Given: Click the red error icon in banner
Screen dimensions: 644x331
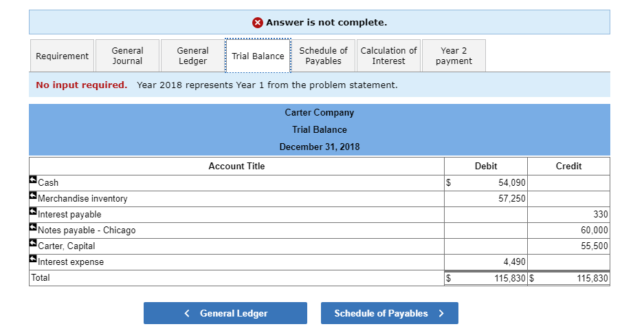Looking at the screenshot, I should click(258, 23).
